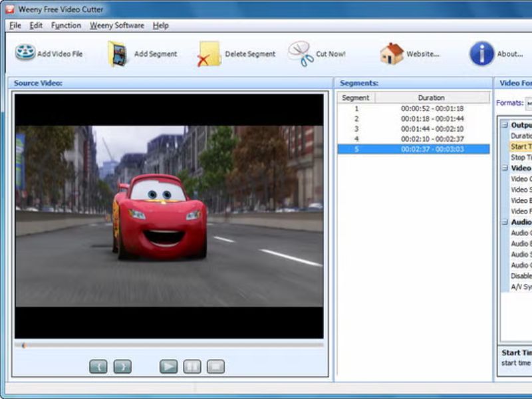Open the Formats dropdown
532x399 pixels.
(x=528, y=103)
